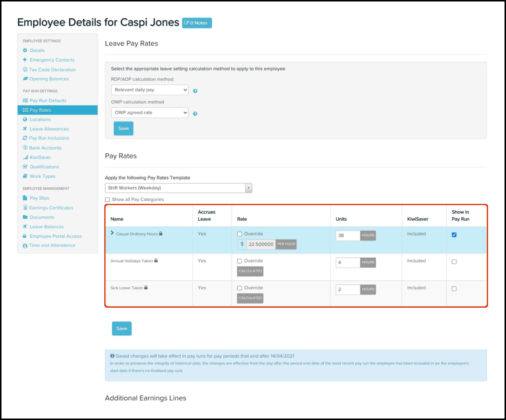Open the RDP/ADP calculation method dropdown
Viewport: 506px width, 420px height.
pyautogui.click(x=150, y=90)
